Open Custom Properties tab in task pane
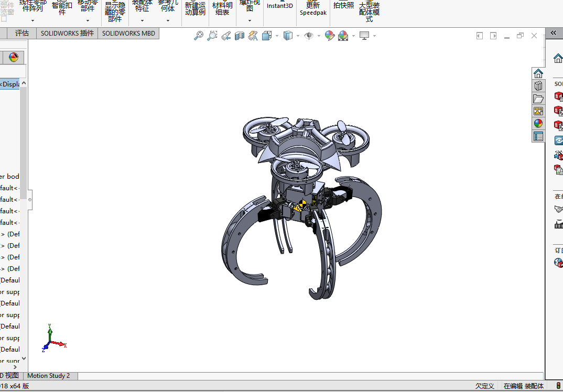This screenshot has width=563, height=392. [538, 136]
